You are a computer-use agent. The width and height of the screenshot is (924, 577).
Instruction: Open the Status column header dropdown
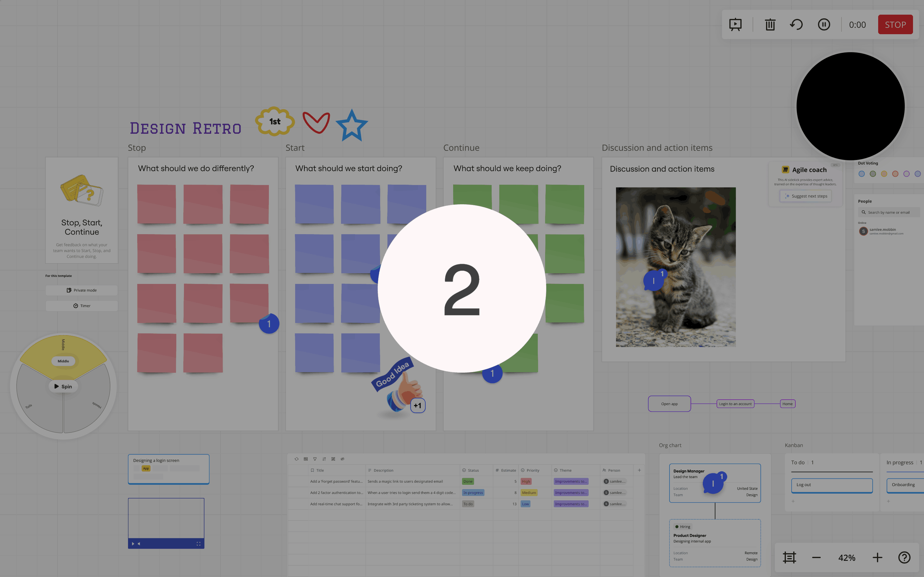click(473, 470)
